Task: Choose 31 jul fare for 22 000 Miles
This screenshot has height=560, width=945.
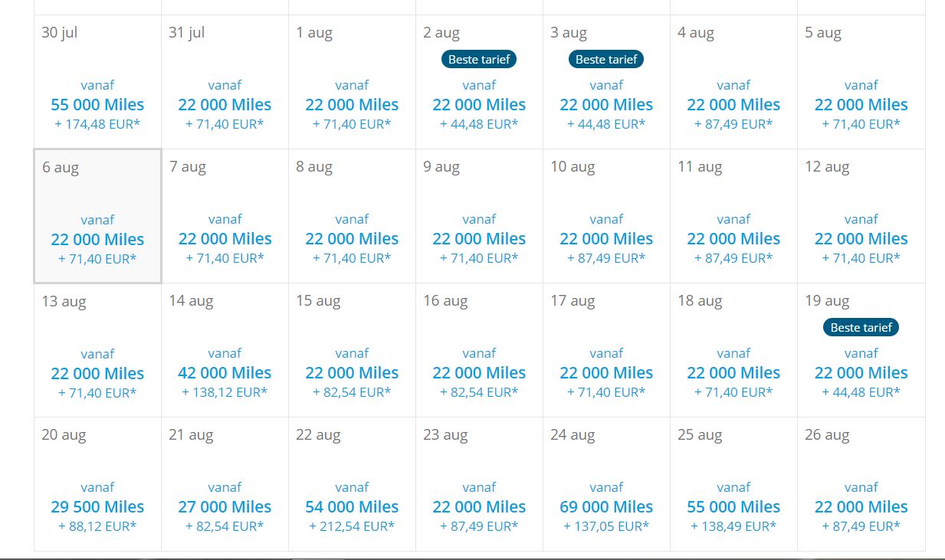Action: [x=225, y=105]
